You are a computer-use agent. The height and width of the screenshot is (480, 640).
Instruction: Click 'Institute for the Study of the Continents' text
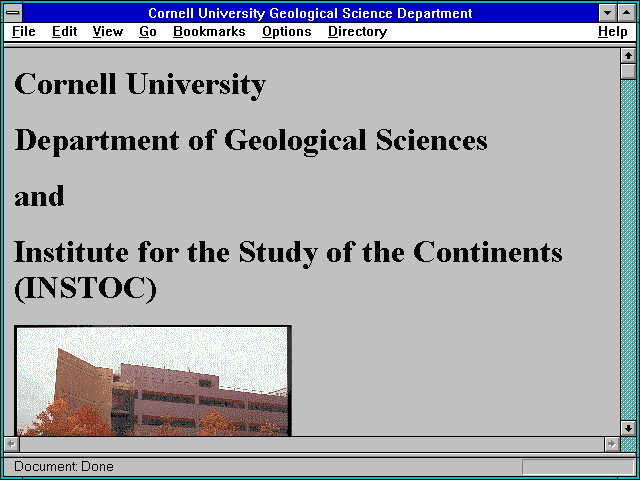click(288, 253)
